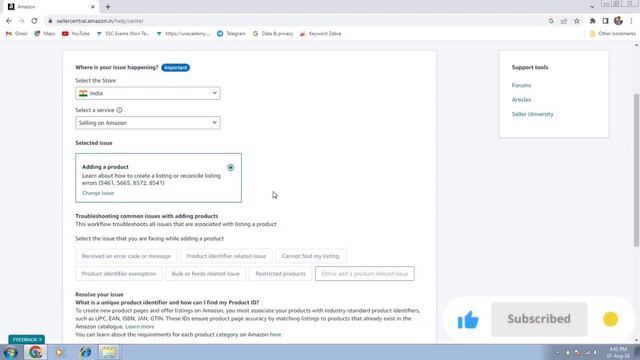Open Unacademy bookmark
This screenshot has width=640, height=360.
coord(183,33)
